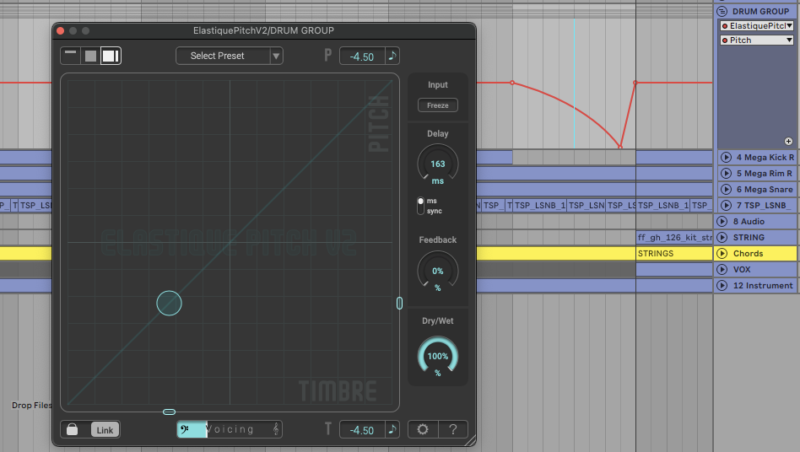Switch the delay ms/sync toggle

[x=420, y=206]
